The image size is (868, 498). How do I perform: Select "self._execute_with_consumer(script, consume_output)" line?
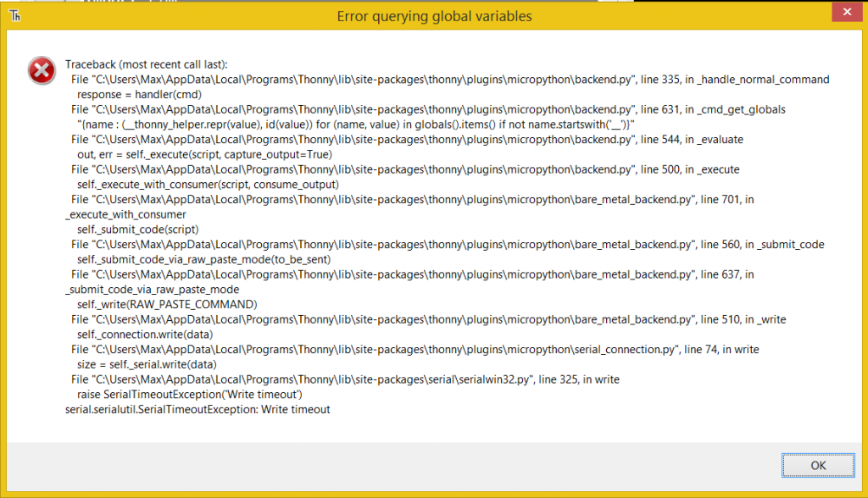(208, 184)
